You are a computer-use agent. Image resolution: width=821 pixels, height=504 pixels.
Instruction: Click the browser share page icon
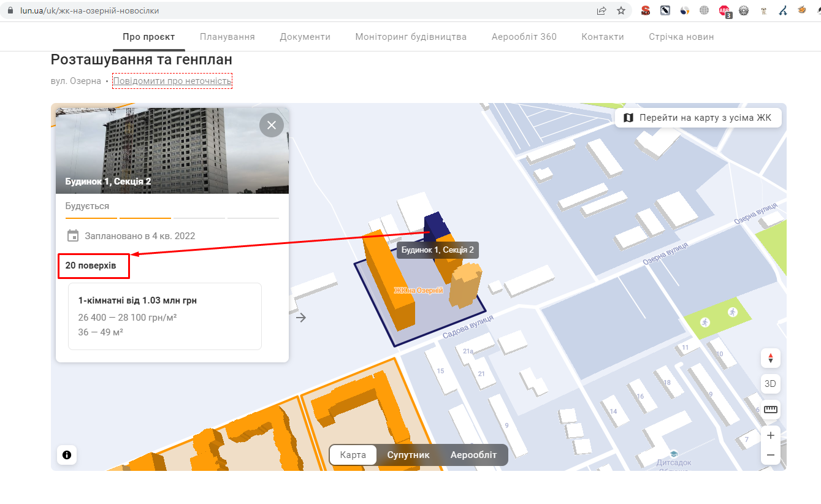coord(601,10)
